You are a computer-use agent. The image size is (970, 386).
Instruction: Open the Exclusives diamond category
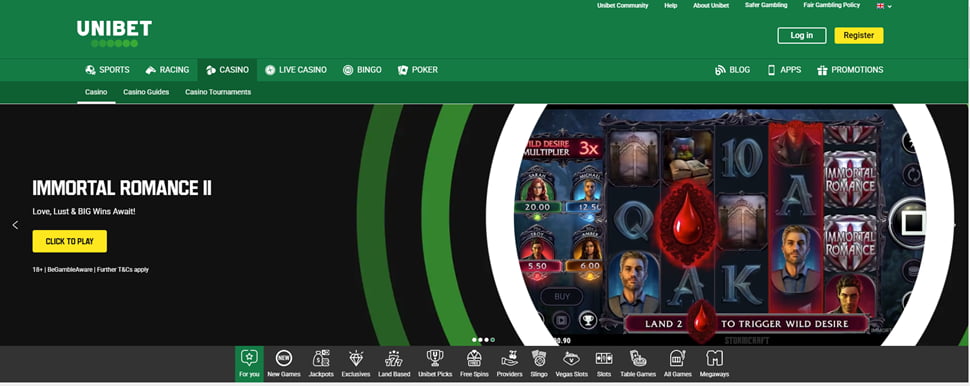[356, 364]
